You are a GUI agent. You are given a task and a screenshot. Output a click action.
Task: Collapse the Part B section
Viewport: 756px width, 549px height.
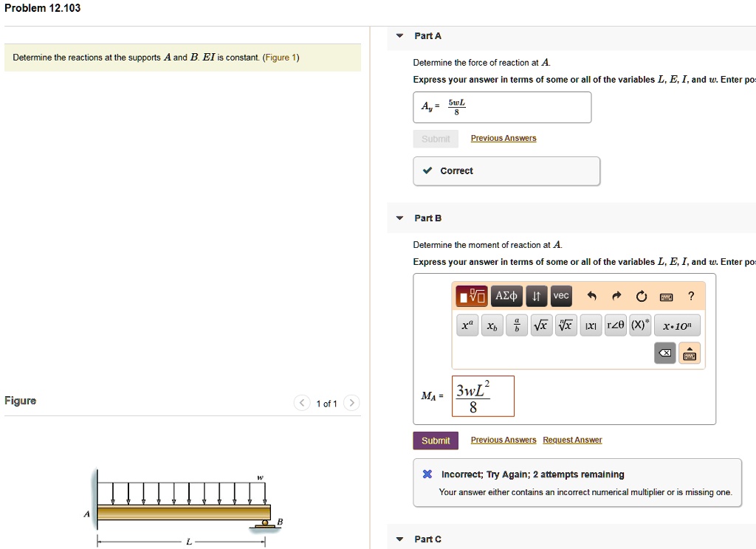tap(399, 218)
